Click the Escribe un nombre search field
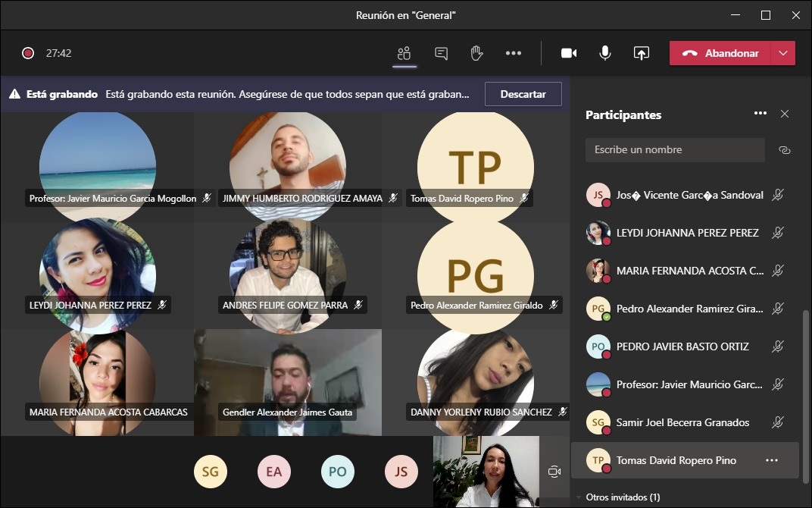 (674, 150)
